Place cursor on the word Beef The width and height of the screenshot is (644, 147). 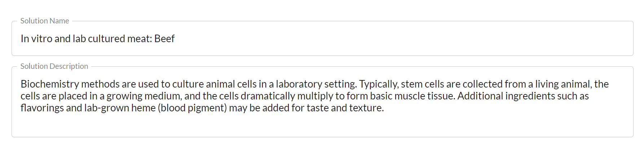click(x=164, y=39)
